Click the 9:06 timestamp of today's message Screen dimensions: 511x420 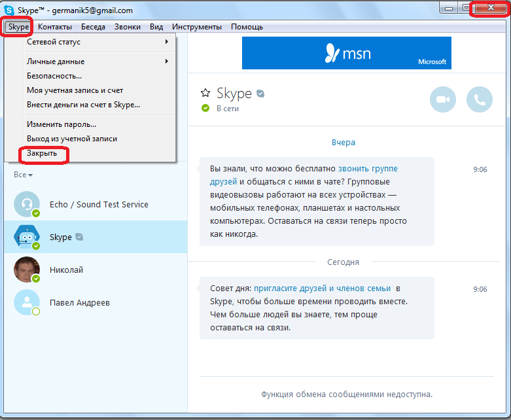[480, 289]
